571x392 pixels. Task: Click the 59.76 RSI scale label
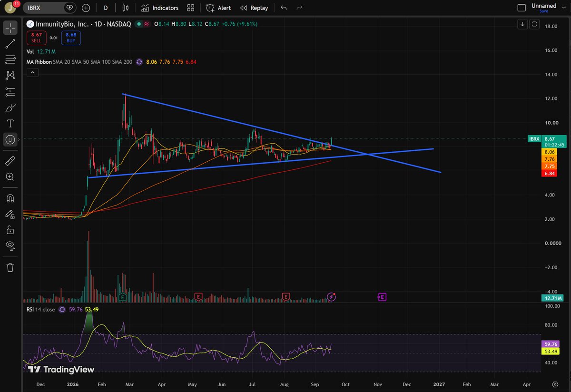550,343
